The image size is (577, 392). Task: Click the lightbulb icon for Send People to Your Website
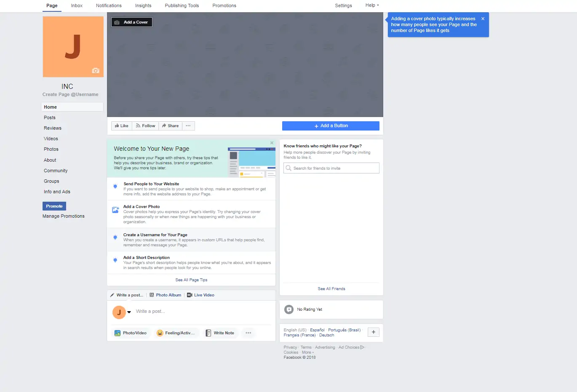point(115,187)
